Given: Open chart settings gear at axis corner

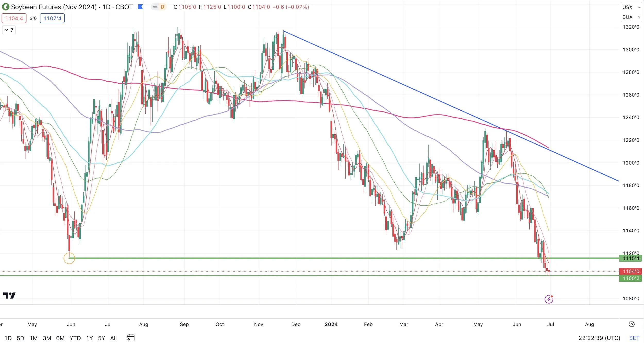Looking at the screenshot, I should point(632,324).
